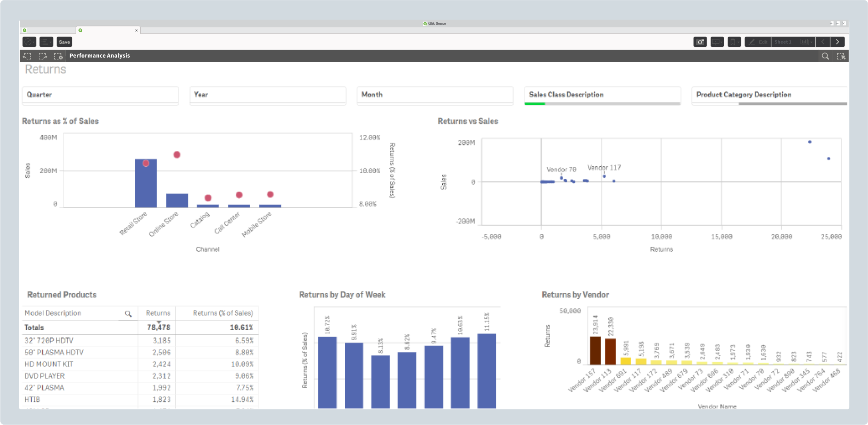
Task: Click the total percentage 10.61%
Action: [241, 328]
